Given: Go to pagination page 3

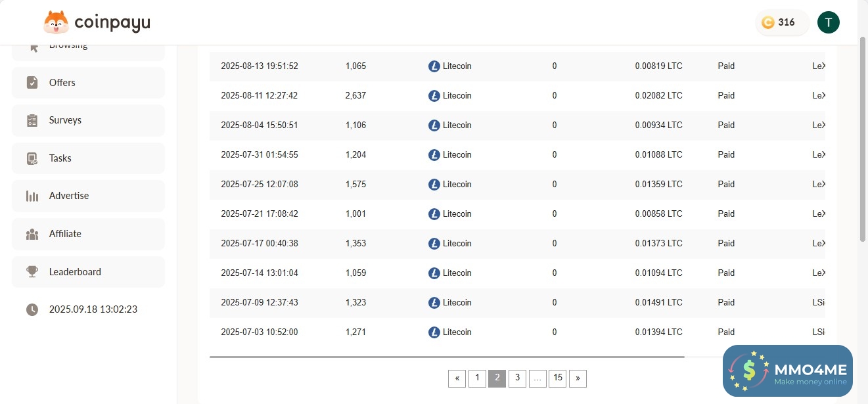Looking at the screenshot, I should point(517,378).
